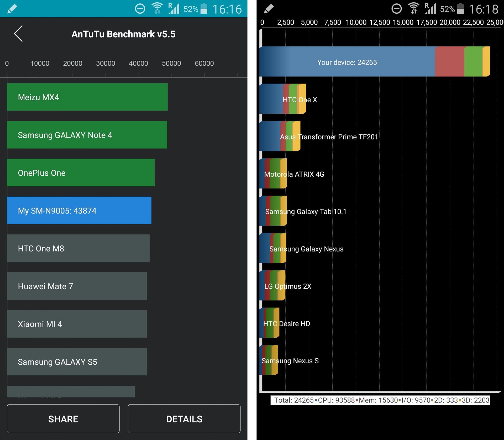Tap the battery icon in left status bar
Viewport: 504px width, 440px height.
click(204, 9)
